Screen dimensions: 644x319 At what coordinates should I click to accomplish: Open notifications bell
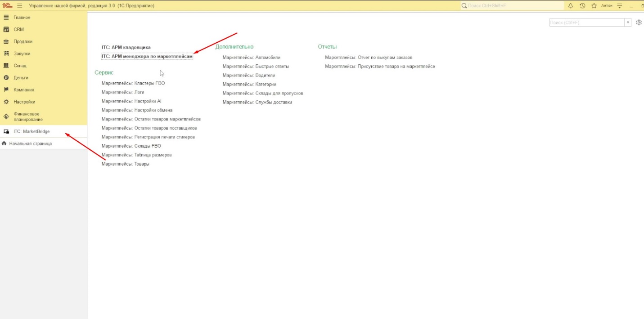(x=571, y=6)
